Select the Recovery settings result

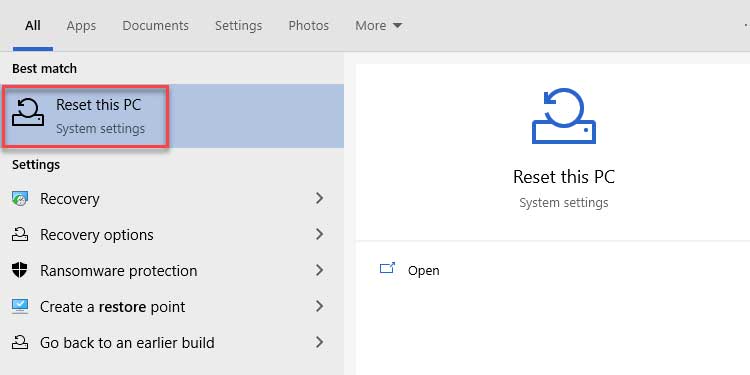pos(172,199)
